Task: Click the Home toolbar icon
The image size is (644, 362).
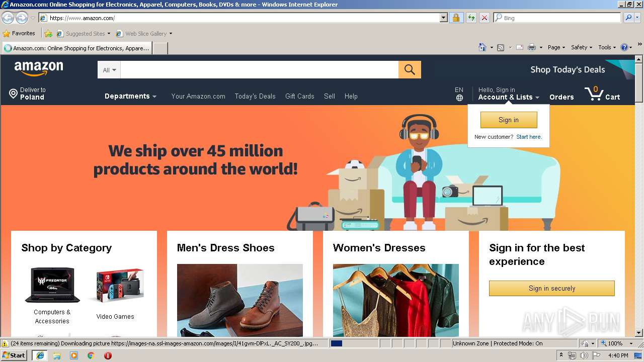Action: point(482,47)
